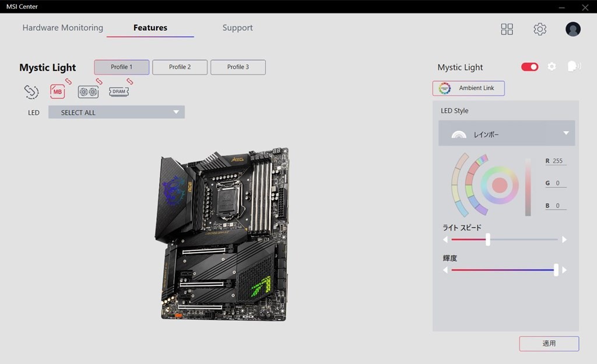Increase brightness with right arrow
Viewport: 597px width, 364px height.
coord(564,270)
